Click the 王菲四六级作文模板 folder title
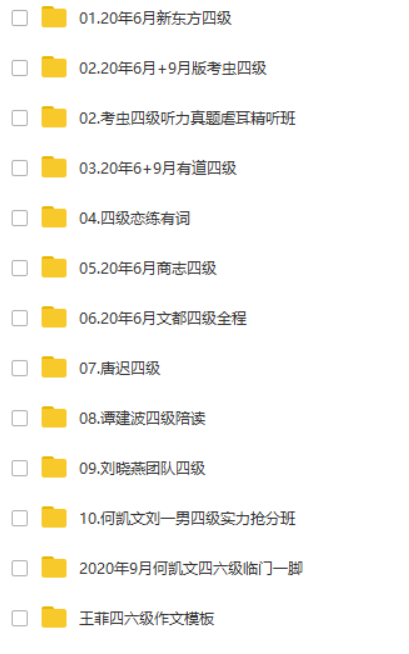The height and width of the screenshot is (654, 409). pyautogui.click(x=147, y=619)
